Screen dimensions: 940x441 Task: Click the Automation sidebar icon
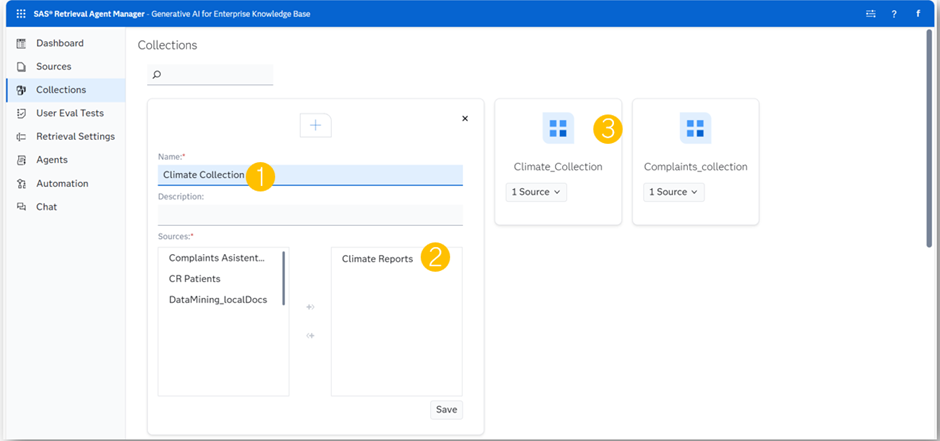click(x=22, y=183)
